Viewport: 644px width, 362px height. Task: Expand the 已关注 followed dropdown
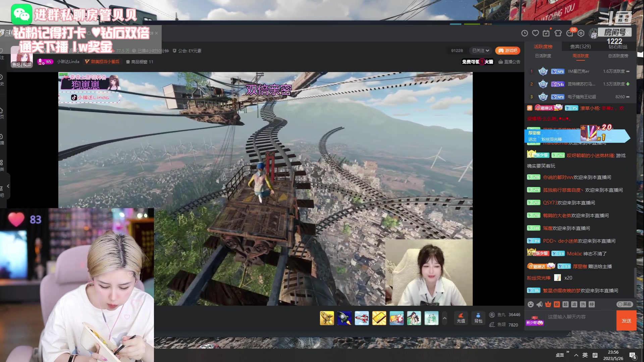(x=481, y=51)
